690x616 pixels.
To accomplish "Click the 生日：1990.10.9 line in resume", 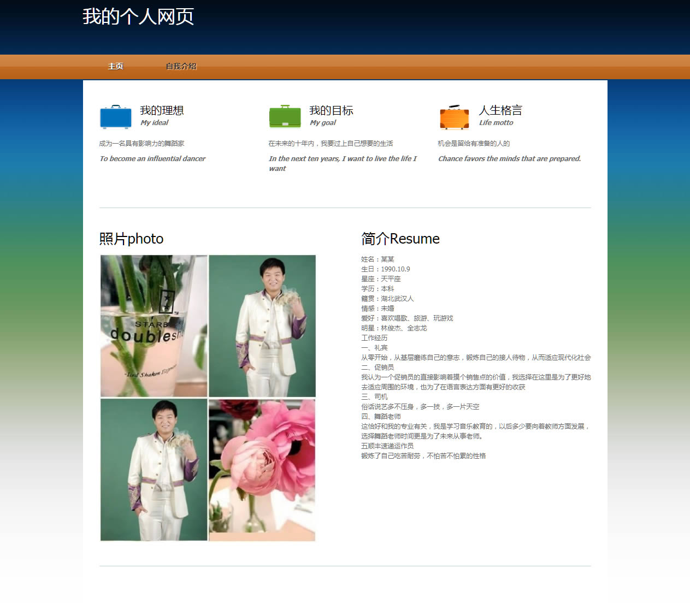I will pos(385,269).
